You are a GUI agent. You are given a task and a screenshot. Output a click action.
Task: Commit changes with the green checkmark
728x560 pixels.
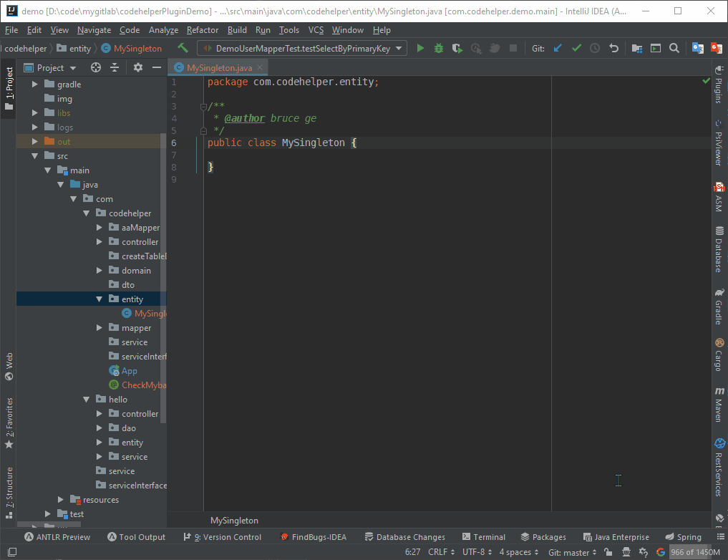pos(577,48)
